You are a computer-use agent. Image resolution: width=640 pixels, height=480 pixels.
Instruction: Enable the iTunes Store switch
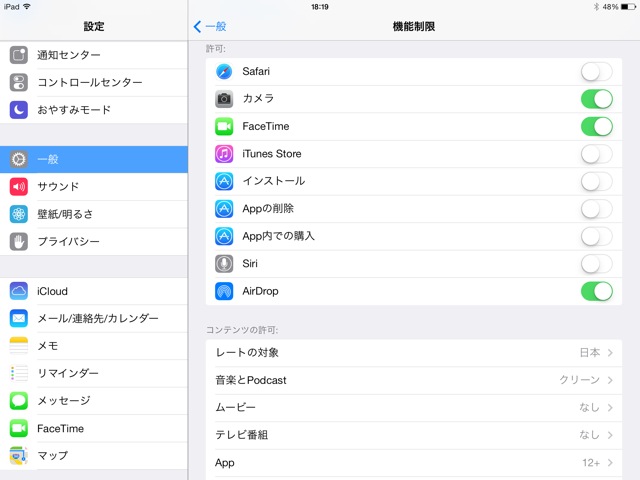(596, 154)
